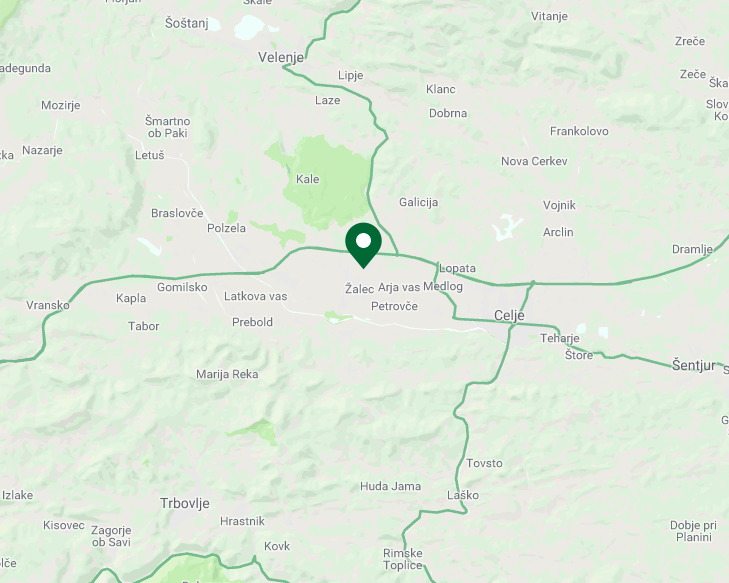Image resolution: width=729 pixels, height=583 pixels.
Task: Select the Dobrna village label
Action: pyautogui.click(x=448, y=113)
